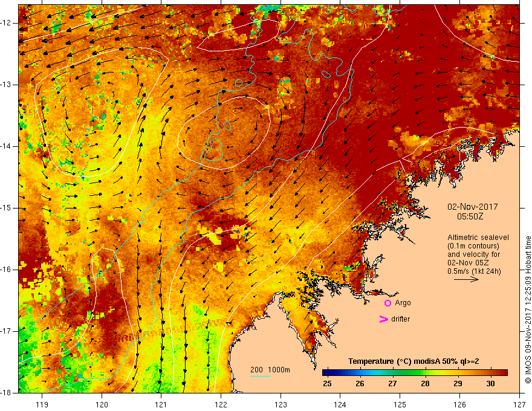The height and width of the screenshot is (411, 532).
Task: Click the latitude axis label -15
Action: pos(6,208)
